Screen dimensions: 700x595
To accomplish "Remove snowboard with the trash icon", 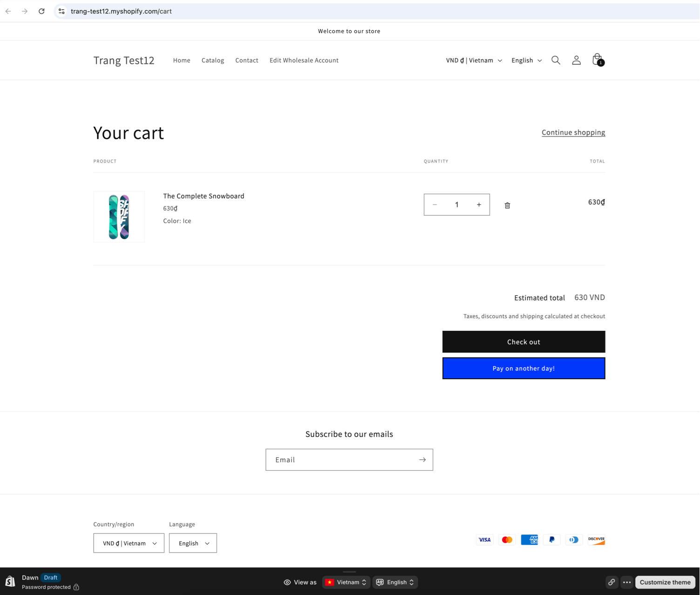I will [507, 205].
